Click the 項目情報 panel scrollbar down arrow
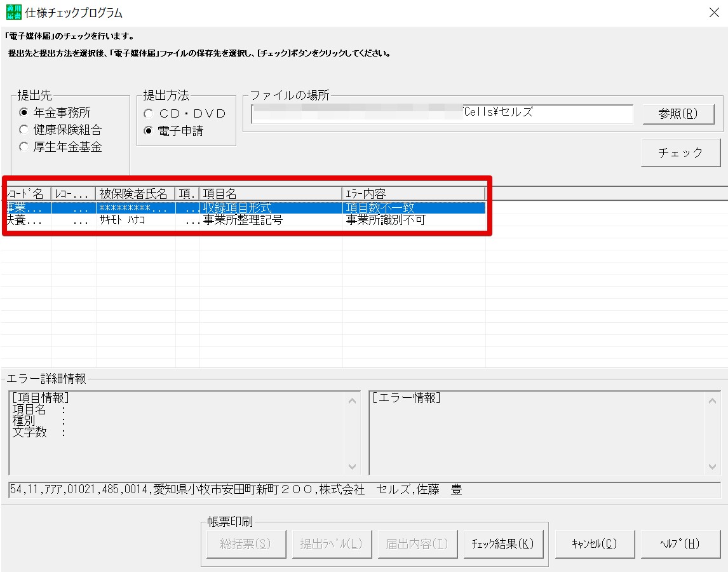 tap(352, 466)
